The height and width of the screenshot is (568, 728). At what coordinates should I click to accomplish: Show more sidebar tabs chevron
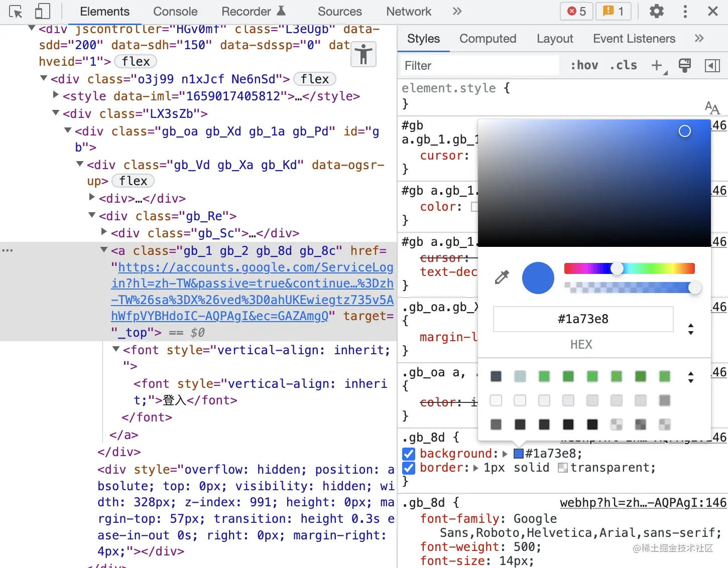pos(699,38)
